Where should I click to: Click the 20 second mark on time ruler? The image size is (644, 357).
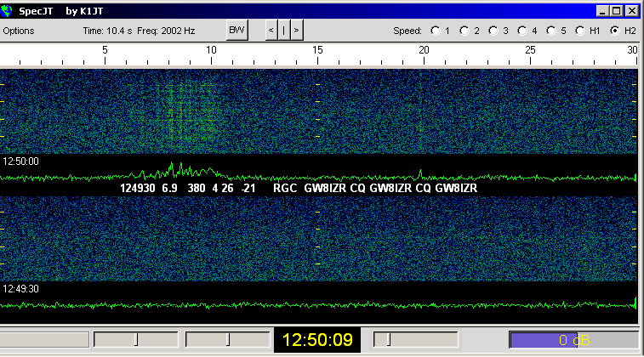click(424, 50)
